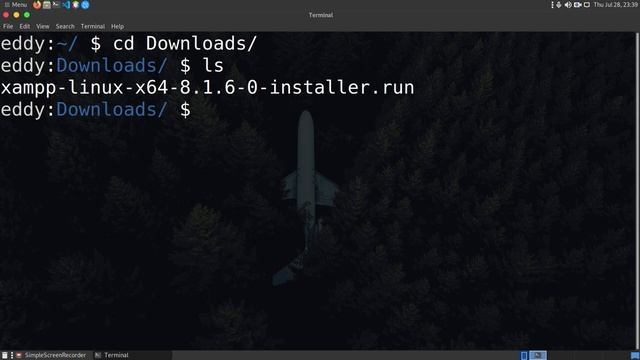Open the clock showing Thu Jul 28, 23:39
Image resolution: width=640 pixels, height=360 pixels.
click(616, 5)
